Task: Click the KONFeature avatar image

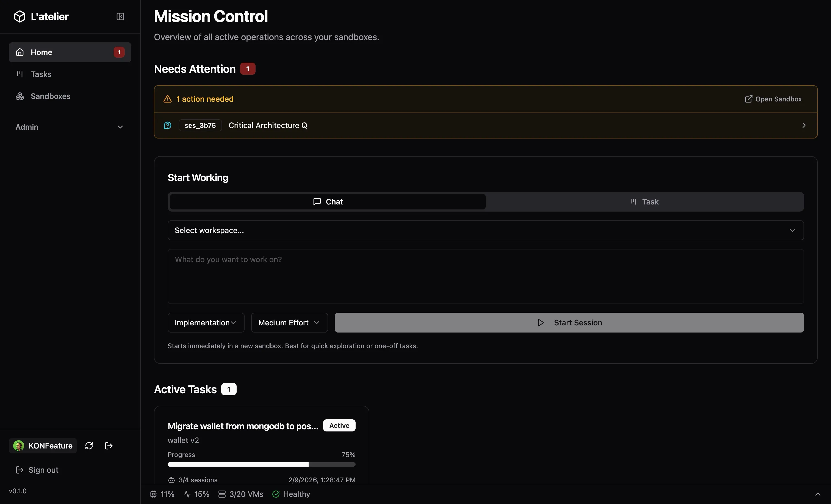Action: pyautogui.click(x=19, y=445)
